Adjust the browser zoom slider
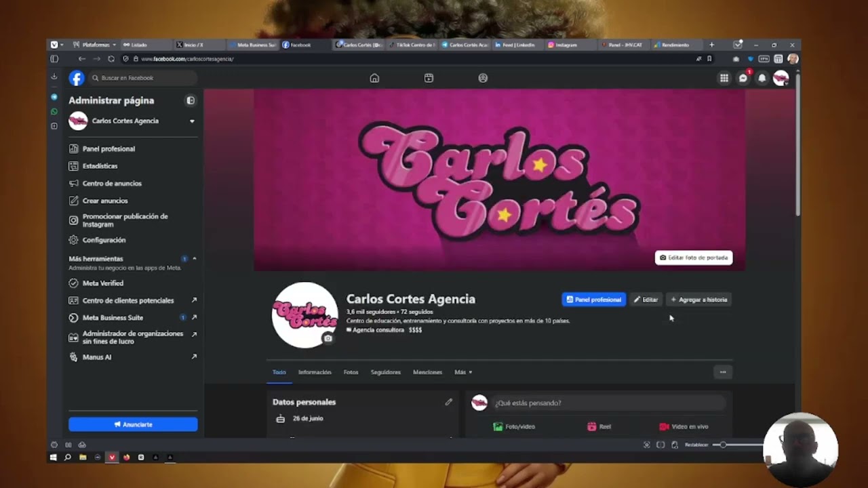 [723, 445]
